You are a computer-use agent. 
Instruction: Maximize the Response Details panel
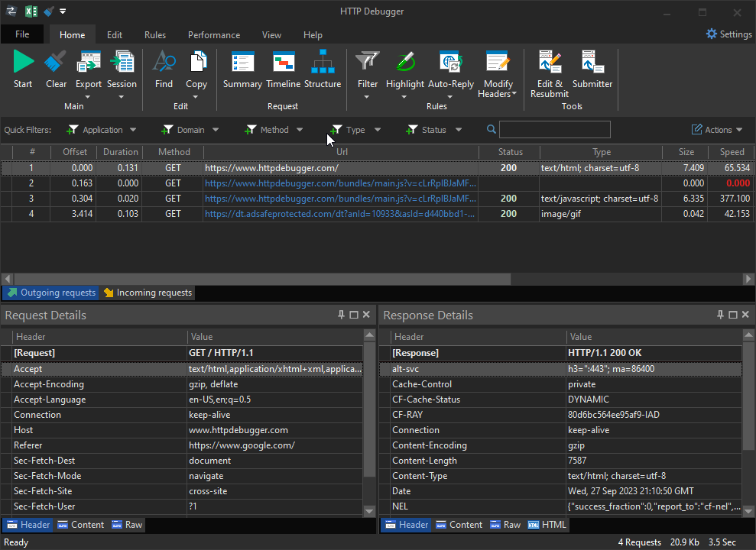733,315
